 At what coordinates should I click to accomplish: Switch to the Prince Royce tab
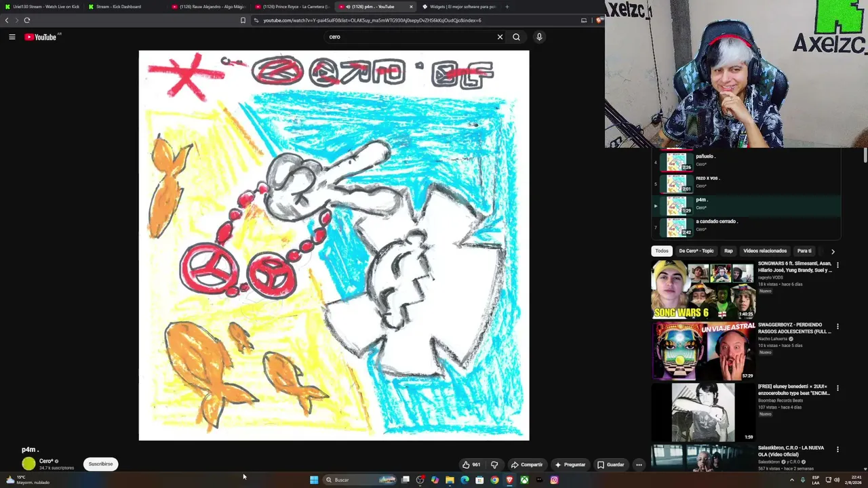pos(292,7)
